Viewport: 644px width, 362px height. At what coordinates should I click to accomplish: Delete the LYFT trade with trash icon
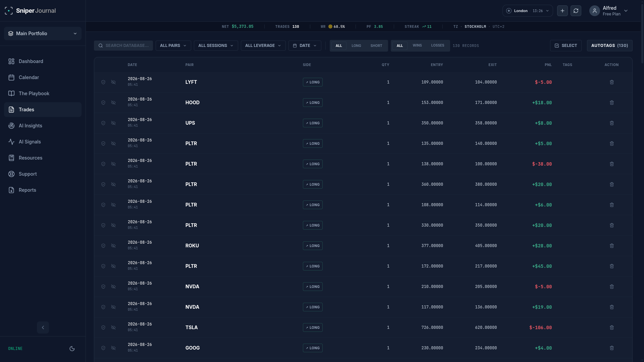[612, 82]
